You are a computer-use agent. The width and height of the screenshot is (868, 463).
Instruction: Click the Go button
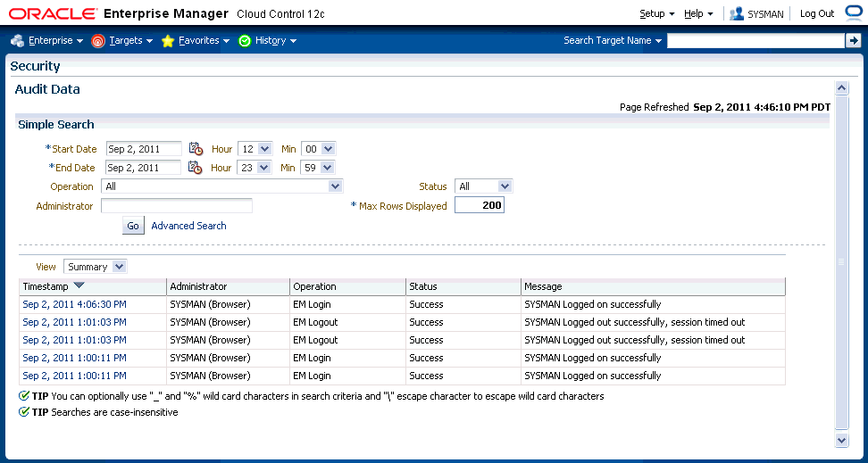point(133,226)
